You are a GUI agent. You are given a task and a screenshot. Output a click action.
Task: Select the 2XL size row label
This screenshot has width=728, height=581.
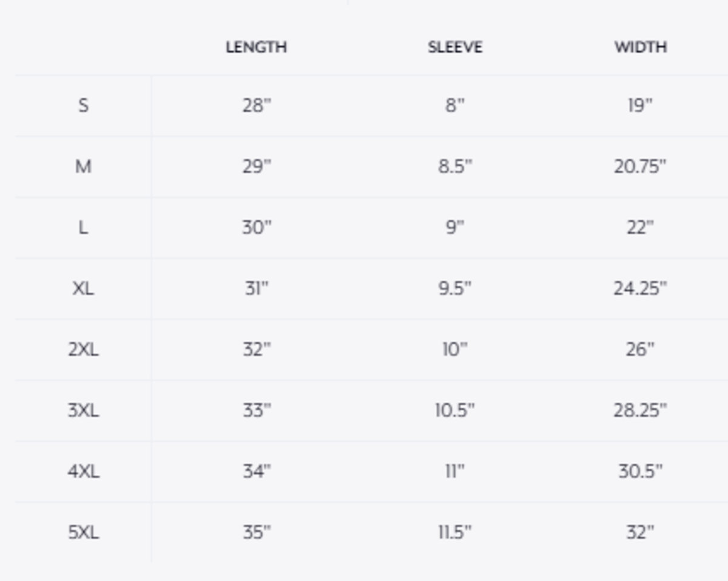[83, 350]
